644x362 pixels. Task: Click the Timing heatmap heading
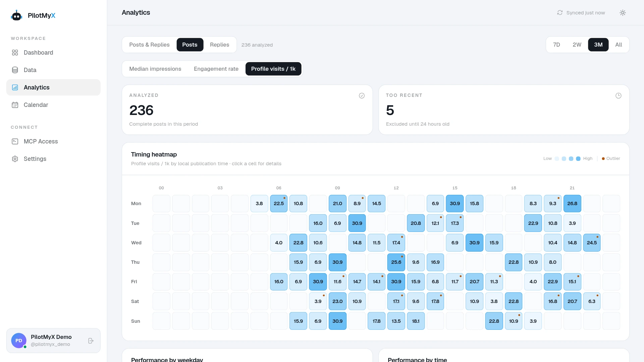154,155
